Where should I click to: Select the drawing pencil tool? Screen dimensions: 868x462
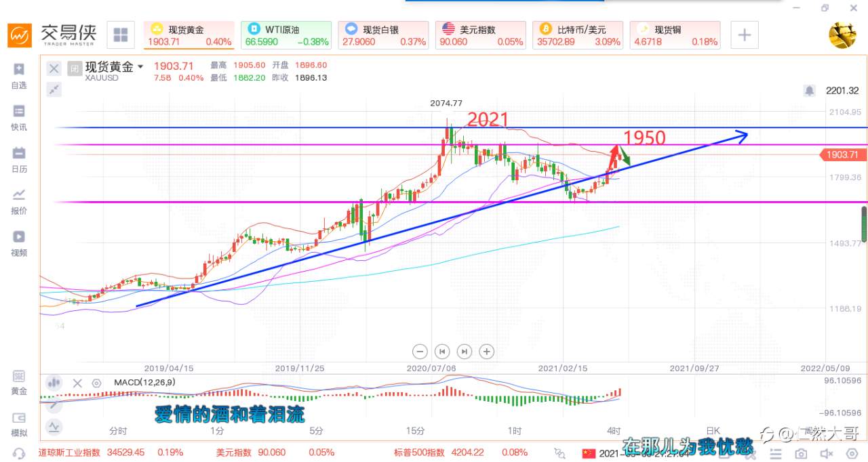(54, 404)
